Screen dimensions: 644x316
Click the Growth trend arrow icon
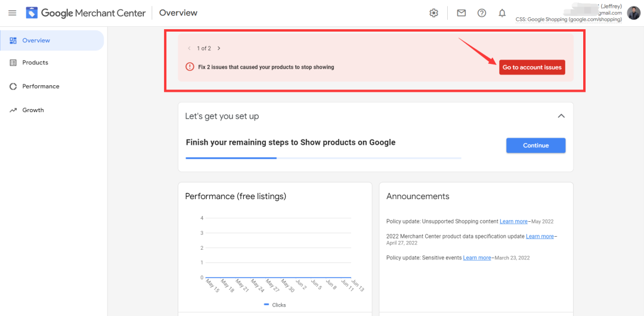coord(13,110)
